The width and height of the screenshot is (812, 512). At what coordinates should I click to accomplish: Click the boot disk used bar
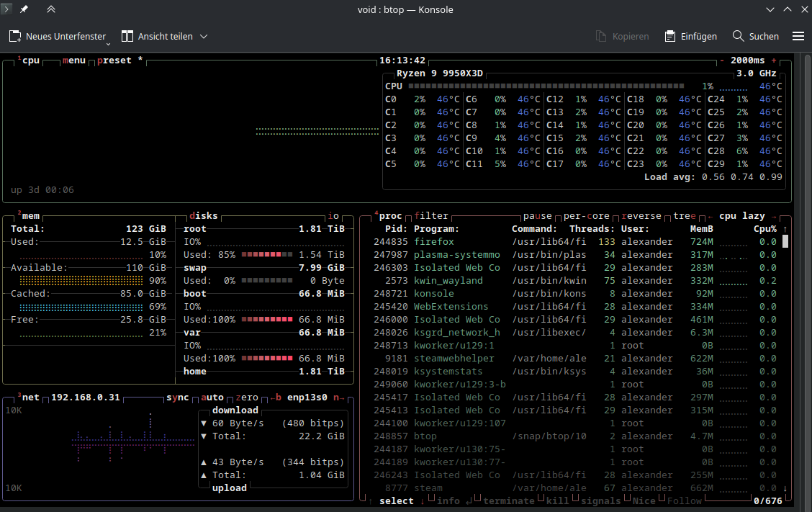tap(267, 319)
